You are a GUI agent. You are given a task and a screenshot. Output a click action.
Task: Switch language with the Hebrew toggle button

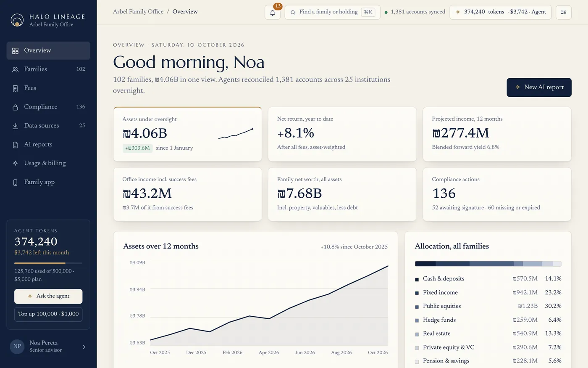tap(564, 12)
